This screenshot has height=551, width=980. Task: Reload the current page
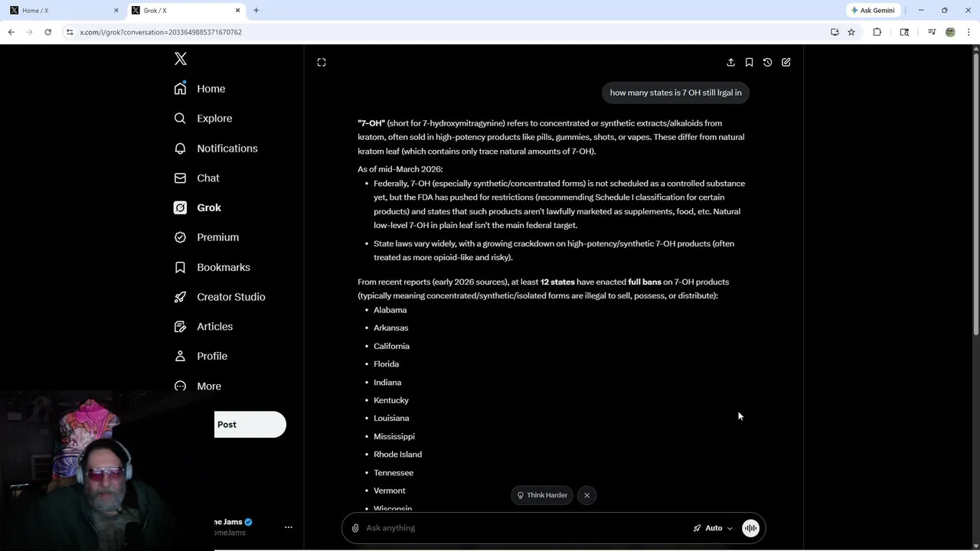coord(47,32)
